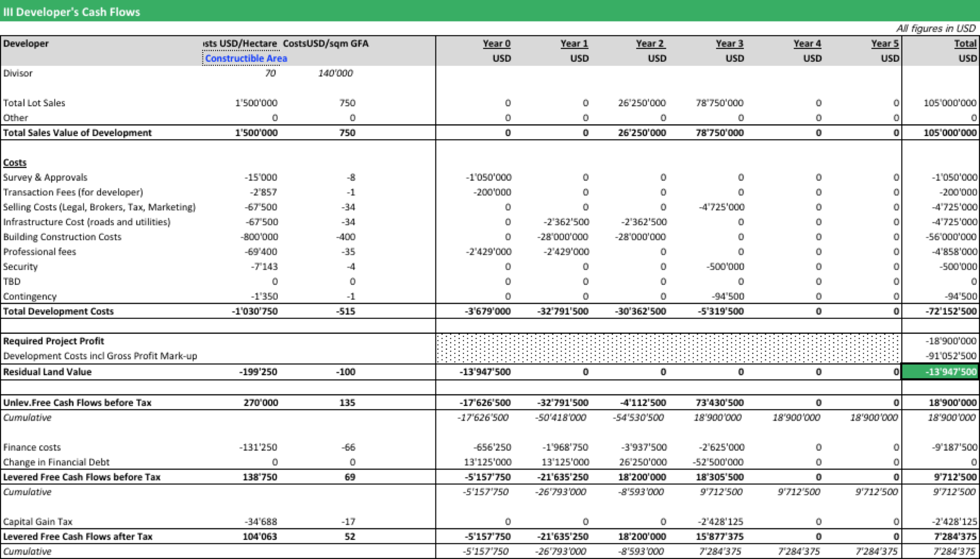Click the 'Total Sales Value of Development' label
Viewport: 980px width, 559px height.
click(x=77, y=133)
